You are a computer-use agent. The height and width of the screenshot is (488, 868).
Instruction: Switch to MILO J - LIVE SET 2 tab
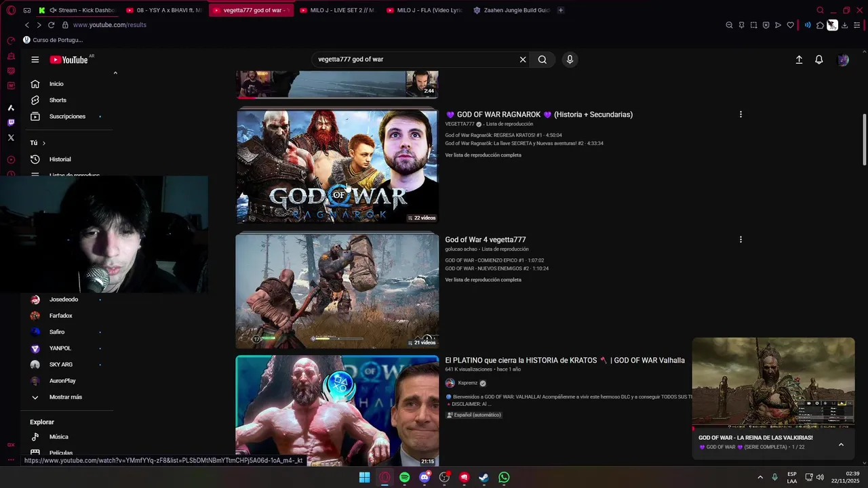(x=338, y=10)
